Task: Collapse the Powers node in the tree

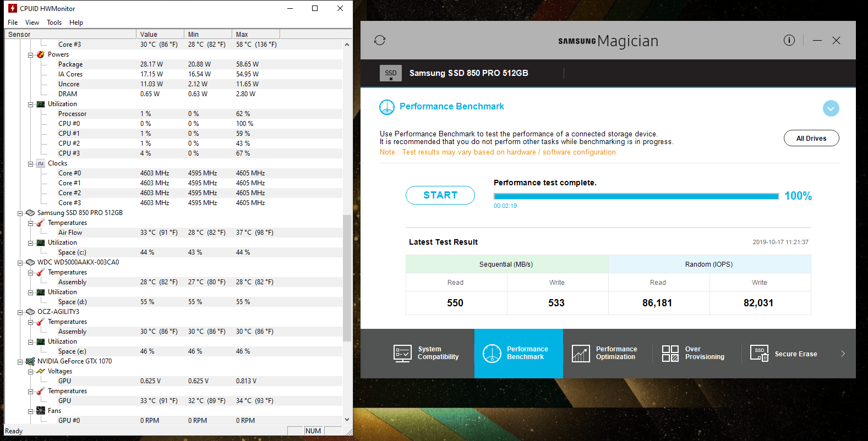Action: [x=31, y=55]
